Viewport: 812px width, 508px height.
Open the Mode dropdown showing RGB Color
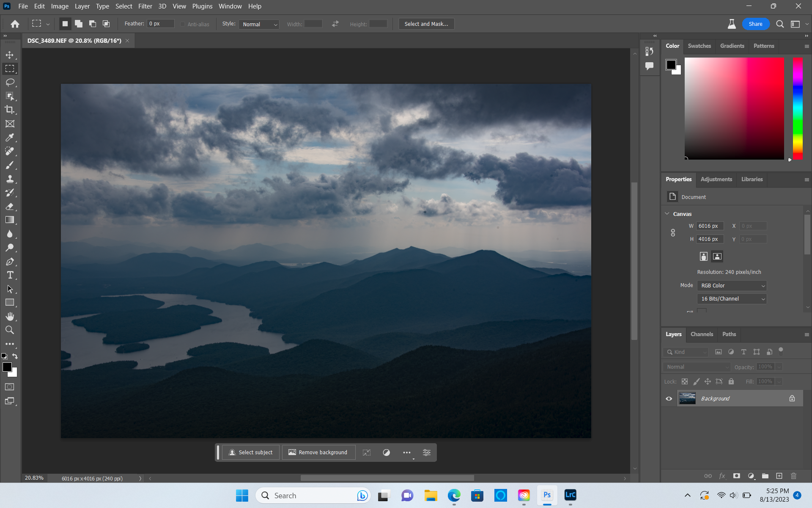732,285
